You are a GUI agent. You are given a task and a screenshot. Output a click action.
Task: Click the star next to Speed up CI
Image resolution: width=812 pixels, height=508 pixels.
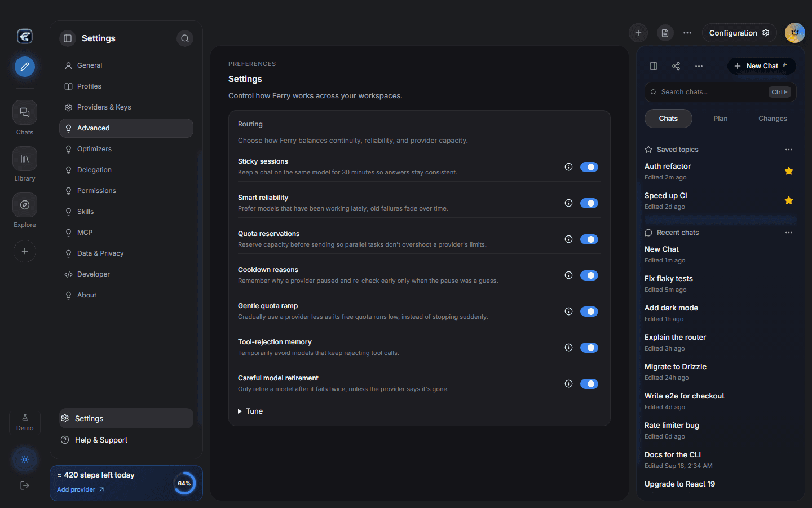[x=789, y=200]
